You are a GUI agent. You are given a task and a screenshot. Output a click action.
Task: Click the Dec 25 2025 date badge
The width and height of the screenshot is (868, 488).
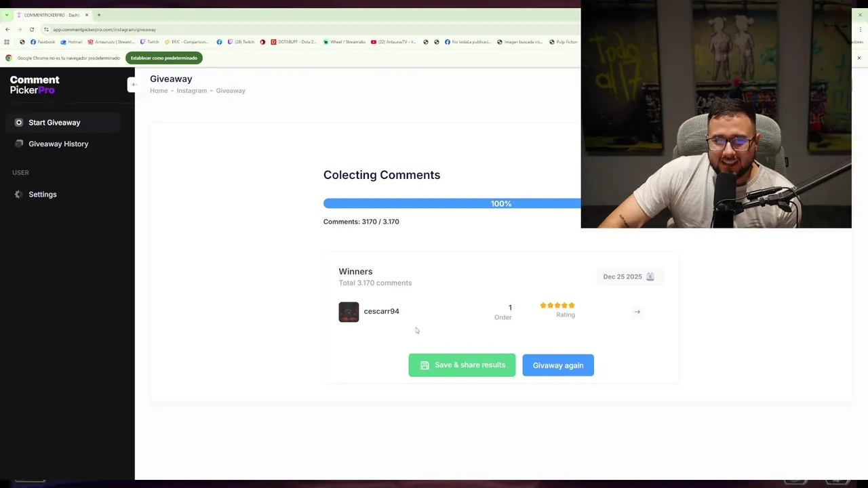(x=629, y=277)
